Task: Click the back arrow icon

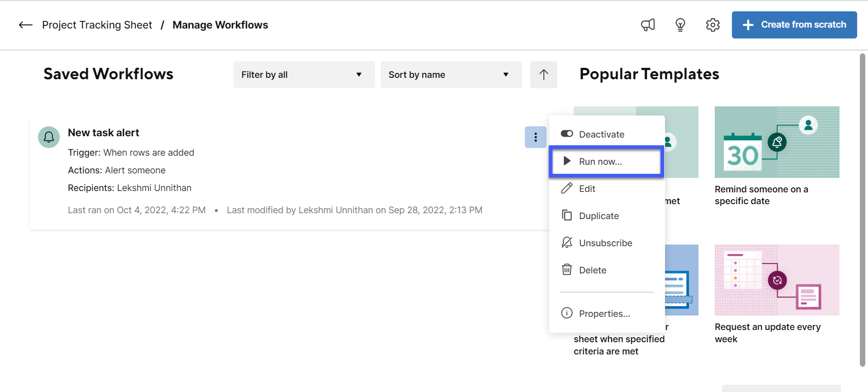Action: 25,25
